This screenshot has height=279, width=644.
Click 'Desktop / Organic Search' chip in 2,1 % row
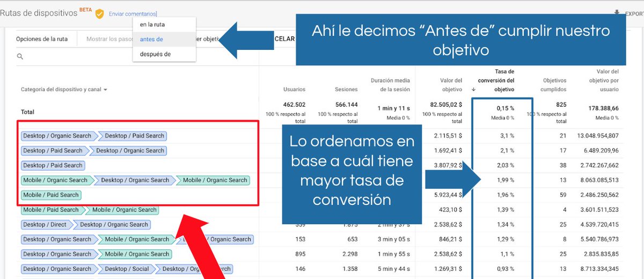pyautogui.click(x=128, y=151)
